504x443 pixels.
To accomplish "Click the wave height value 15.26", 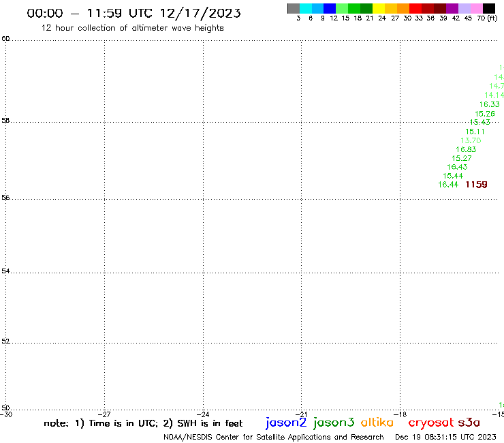I will pyautogui.click(x=485, y=114).
